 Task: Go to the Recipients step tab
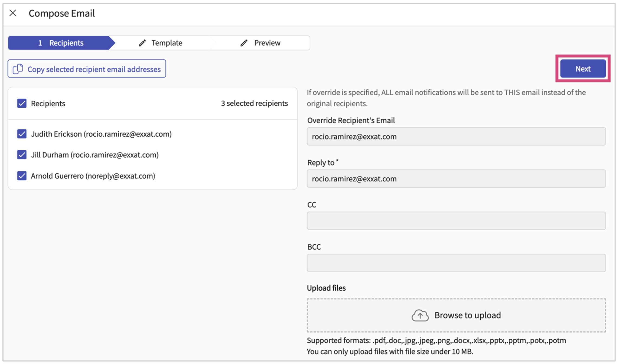coord(61,43)
